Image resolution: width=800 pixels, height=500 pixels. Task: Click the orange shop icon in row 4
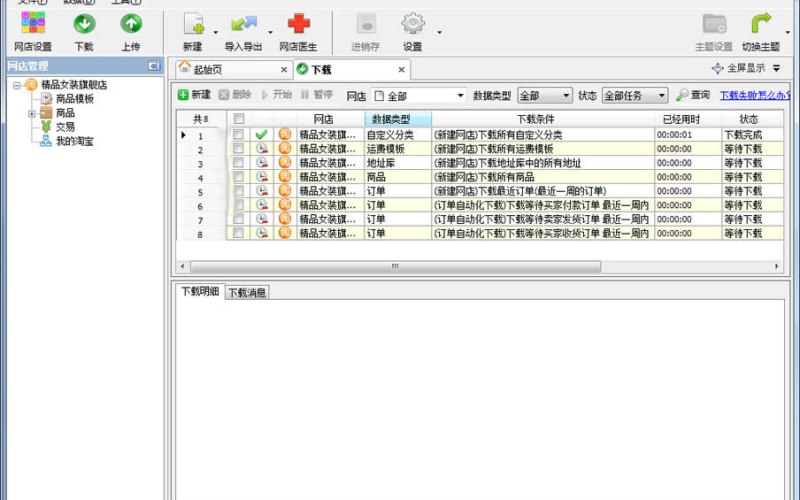point(285,177)
